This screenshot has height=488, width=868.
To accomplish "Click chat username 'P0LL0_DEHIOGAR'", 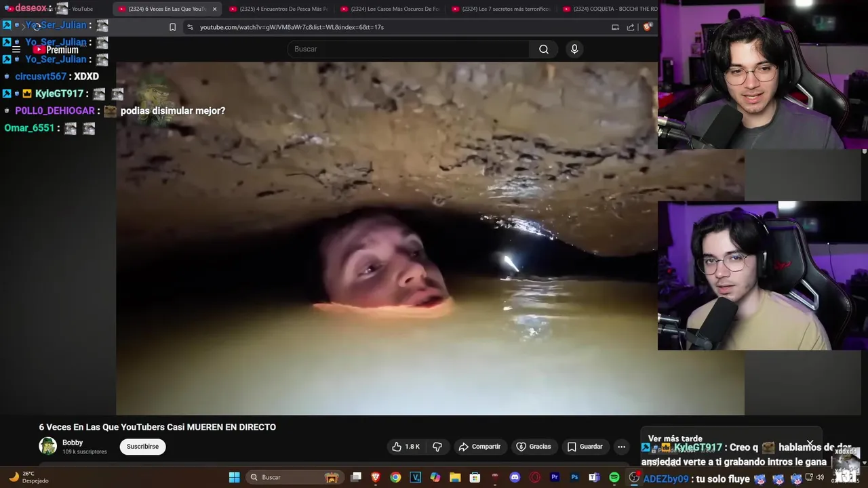I will pos(54,111).
